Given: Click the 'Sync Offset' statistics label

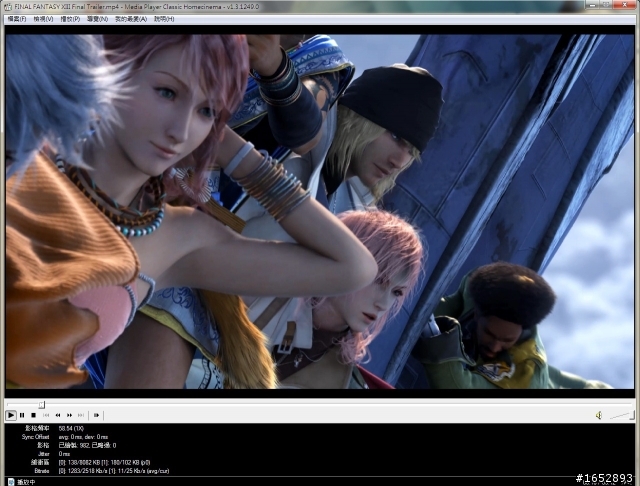Looking at the screenshot, I should [x=36, y=437].
